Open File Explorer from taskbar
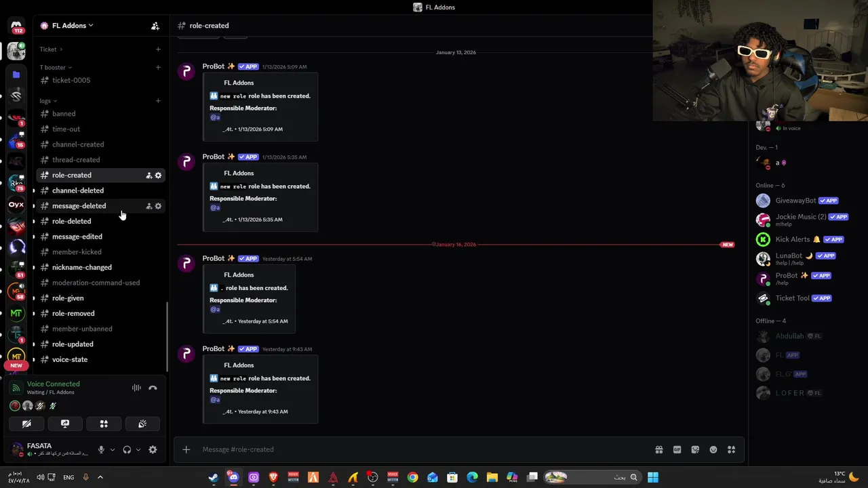The image size is (868, 488). 492,477
